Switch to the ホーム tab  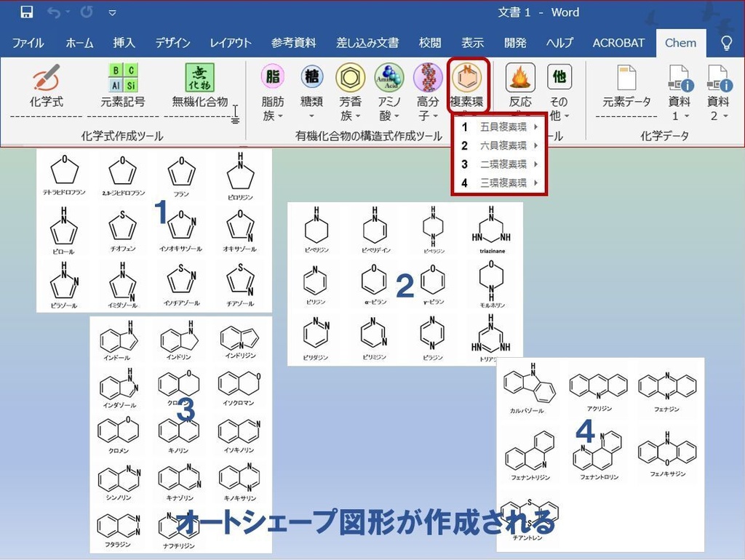click(x=79, y=43)
